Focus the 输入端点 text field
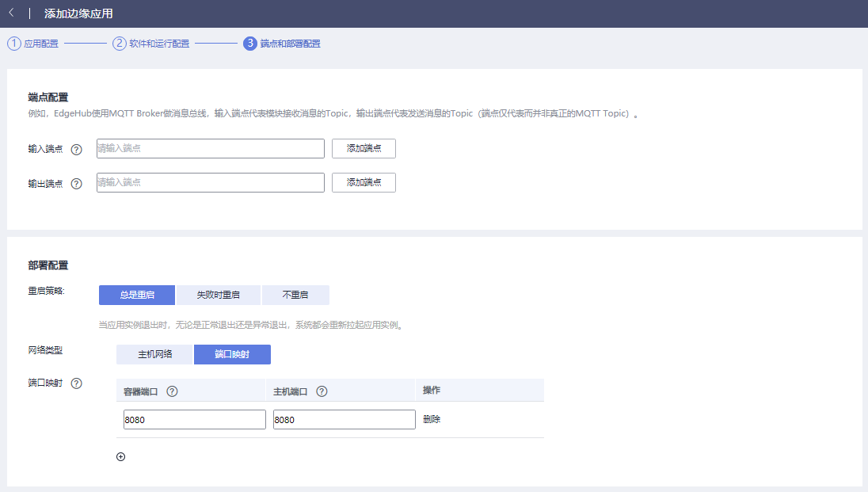 coord(211,148)
